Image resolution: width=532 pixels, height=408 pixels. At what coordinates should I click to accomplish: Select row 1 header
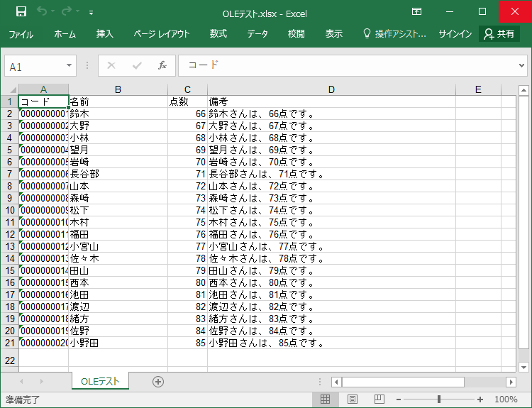coord(10,101)
